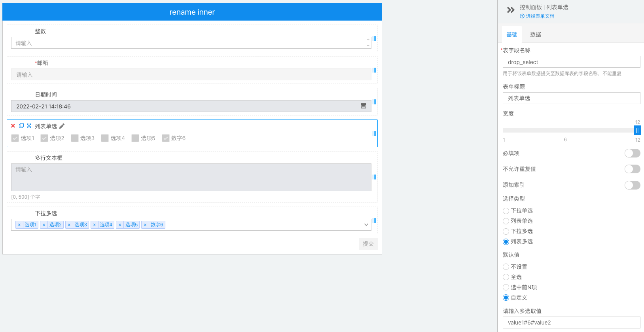Grab the drag handle beside 日期时间 field
644x332 pixels.
pyautogui.click(x=374, y=102)
